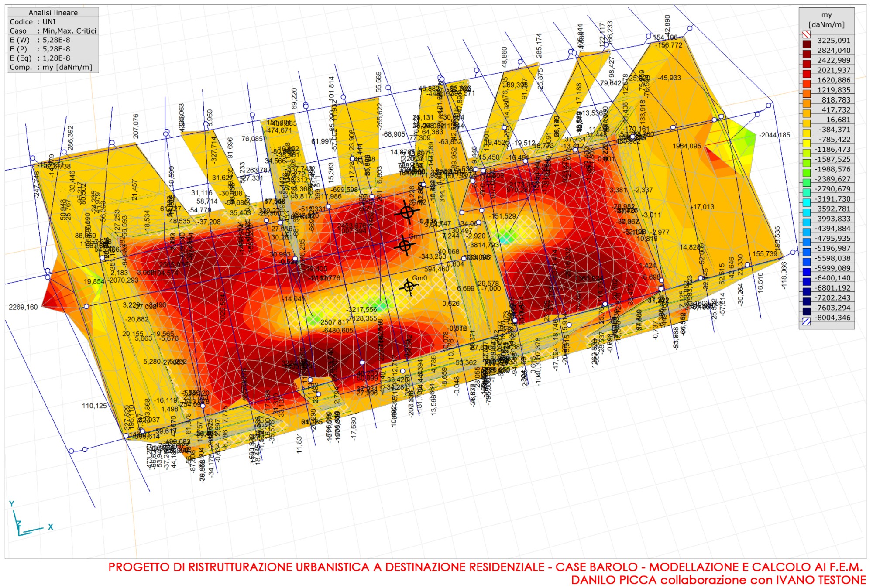Screen dimensions: 873x588
Task: Click the moment label -68,905
Action: click(393, 134)
